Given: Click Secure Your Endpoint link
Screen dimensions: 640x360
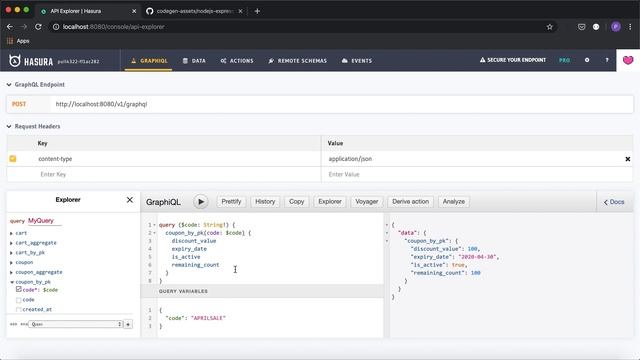Looking at the screenshot, I should tap(513, 60).
